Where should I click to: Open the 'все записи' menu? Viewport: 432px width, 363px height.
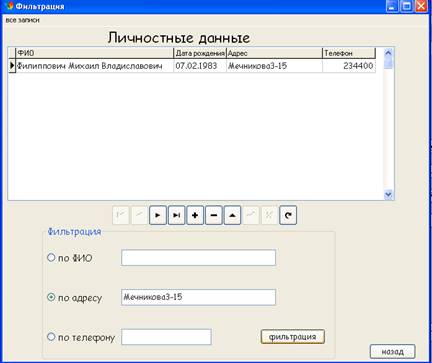coord(22,20)
